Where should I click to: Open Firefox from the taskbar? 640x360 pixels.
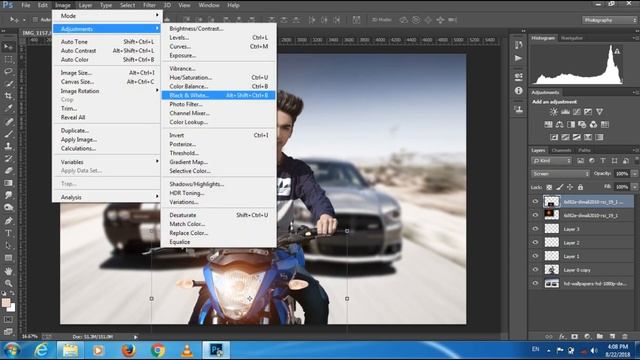click(129, 350)
